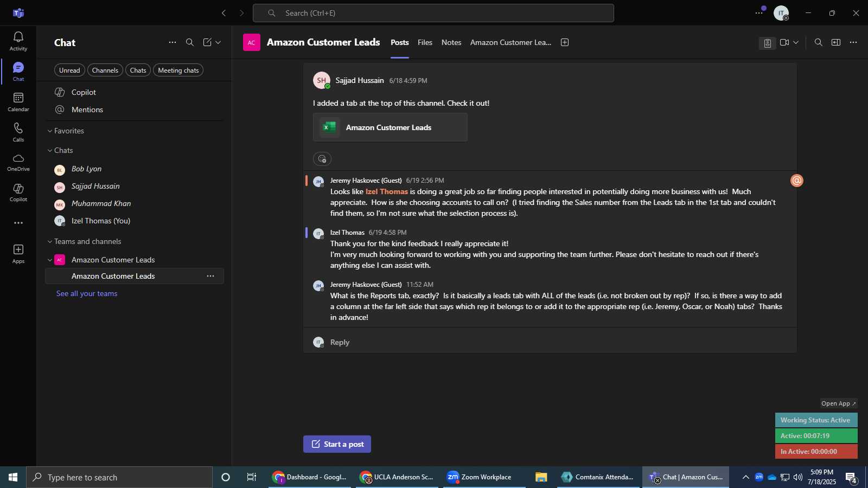Click Open App link in tracker widget
The width and height of the screenshot is (868, 488).
pyautogui.click(x=838, y=403)
